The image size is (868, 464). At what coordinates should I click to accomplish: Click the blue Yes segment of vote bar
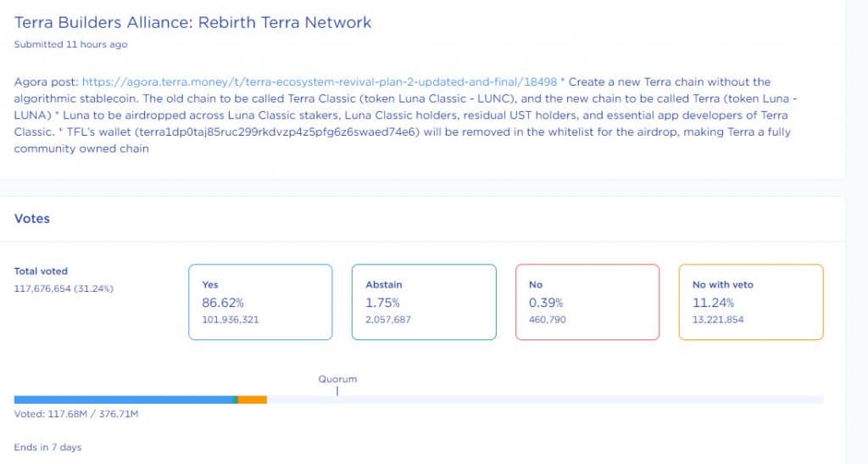point(124,400)
